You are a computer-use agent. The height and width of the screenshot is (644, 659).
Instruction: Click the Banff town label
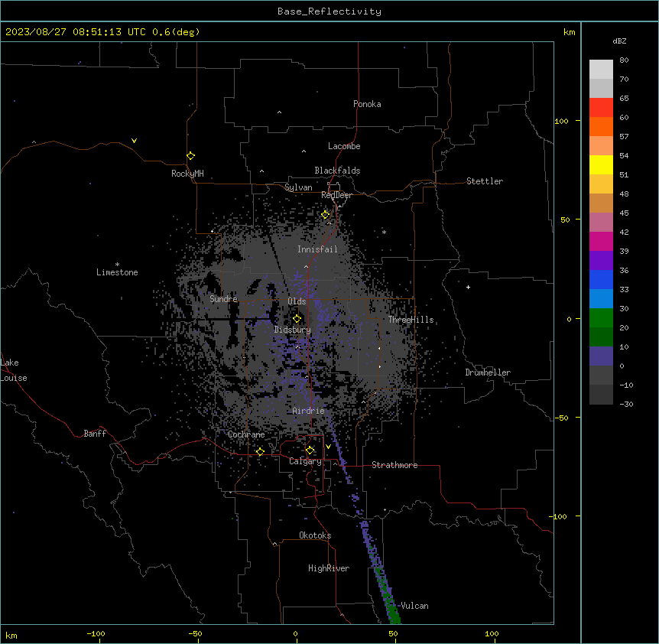95,434
